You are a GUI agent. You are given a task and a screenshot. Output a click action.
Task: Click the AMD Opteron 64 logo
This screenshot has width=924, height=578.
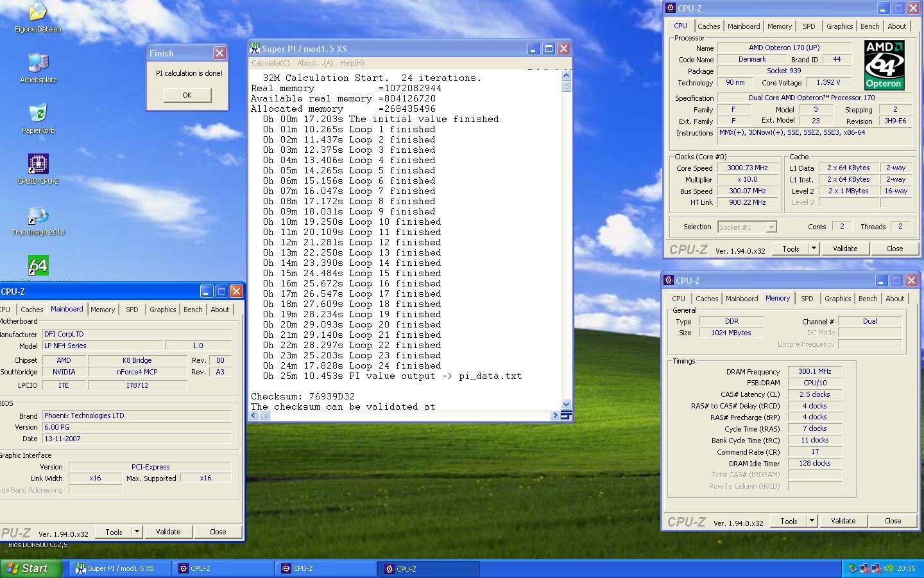884,65
